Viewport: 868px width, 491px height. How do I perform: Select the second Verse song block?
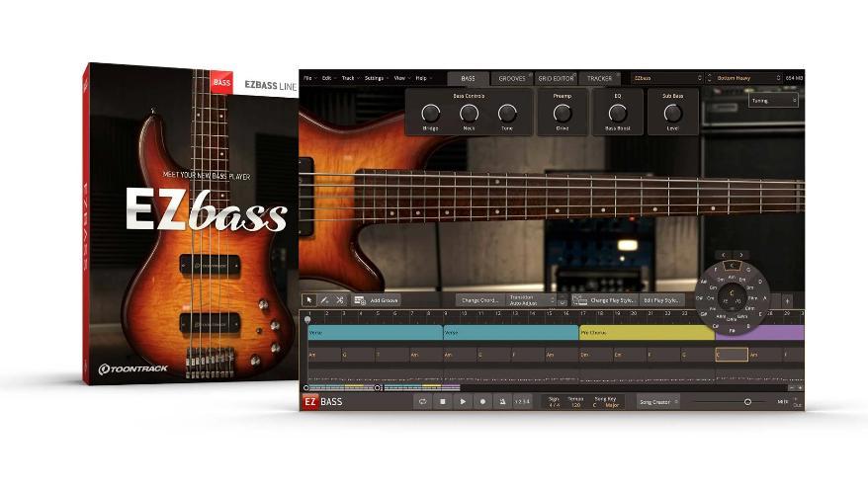511,332
